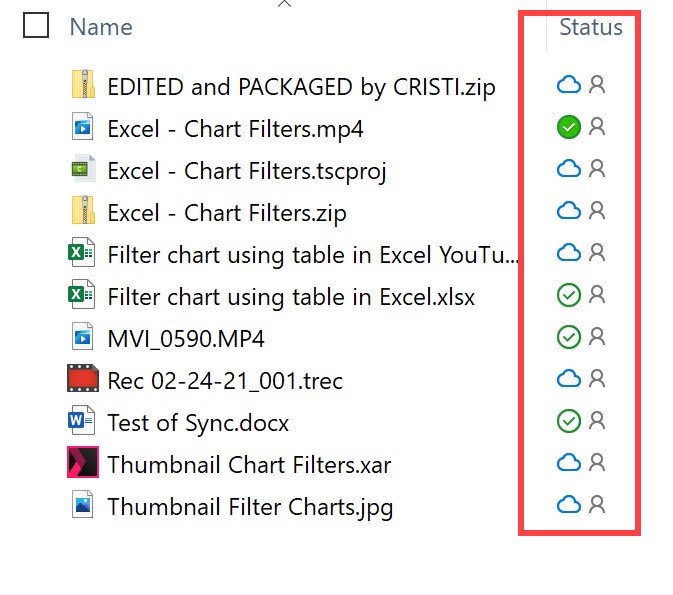The width and height of the screenshot is (673, 595).
Task: Click green check status for MVI_0590.MP4
Action: (x=569, y=337)
